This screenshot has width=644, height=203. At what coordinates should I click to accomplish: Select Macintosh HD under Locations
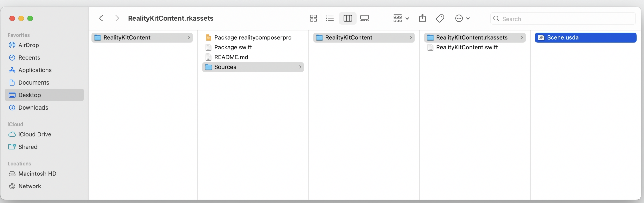pos(37,174)
